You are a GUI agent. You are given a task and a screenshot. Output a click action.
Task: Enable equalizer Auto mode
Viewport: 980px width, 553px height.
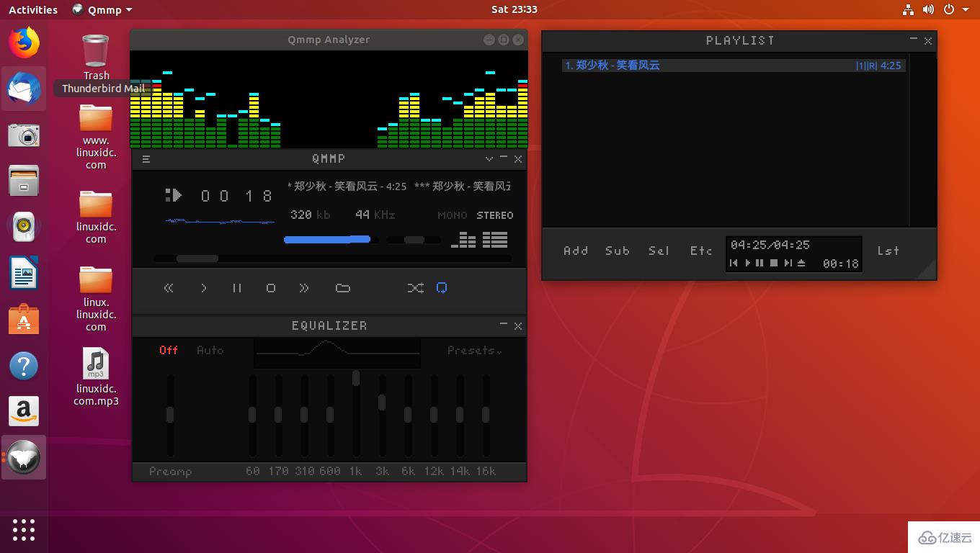coord(210,350)
